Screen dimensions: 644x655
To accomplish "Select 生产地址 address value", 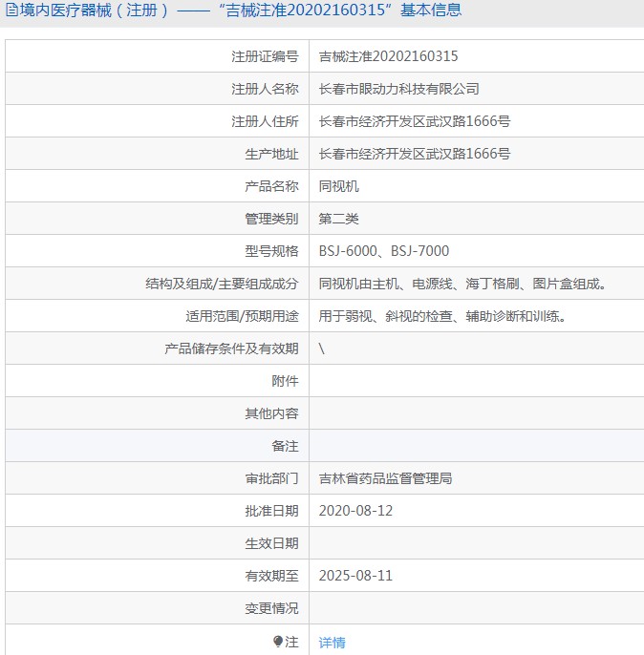I will pos(415,154).
